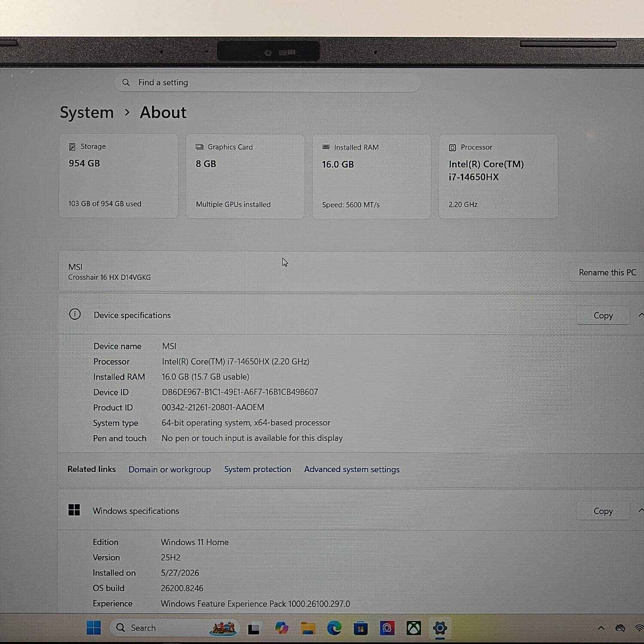Image resolution: width=644 pixels, height=644 pixels.
Task: Open the Microsoft Store app
Action: coord(360,628)
